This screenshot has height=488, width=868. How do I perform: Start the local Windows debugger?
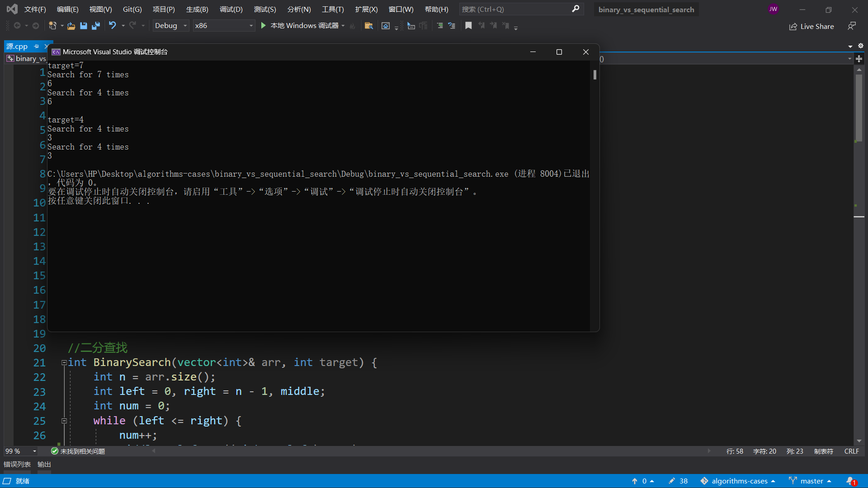(x=300, y=26)
